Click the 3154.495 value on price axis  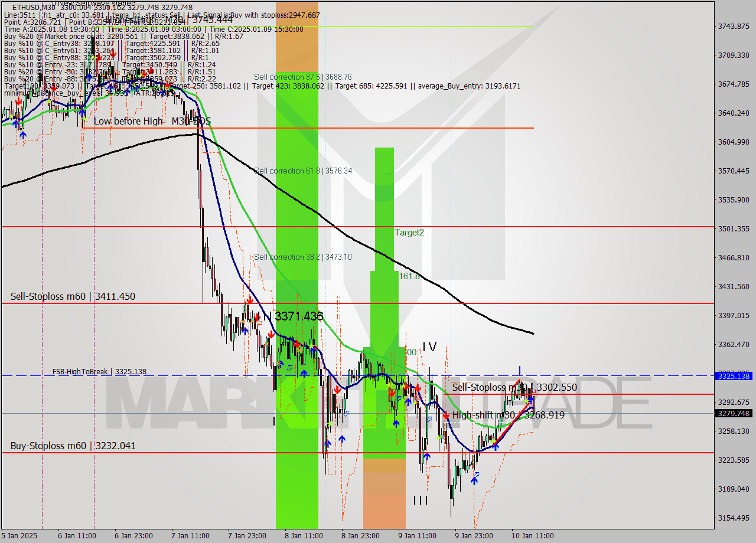click(x=734, y=518)
